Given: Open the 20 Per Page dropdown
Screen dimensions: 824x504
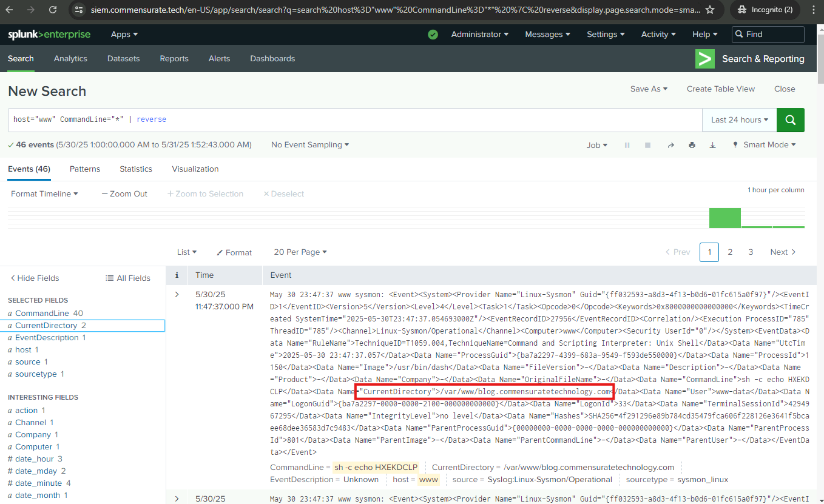Looking at the screenshot, I should (300, 252).
